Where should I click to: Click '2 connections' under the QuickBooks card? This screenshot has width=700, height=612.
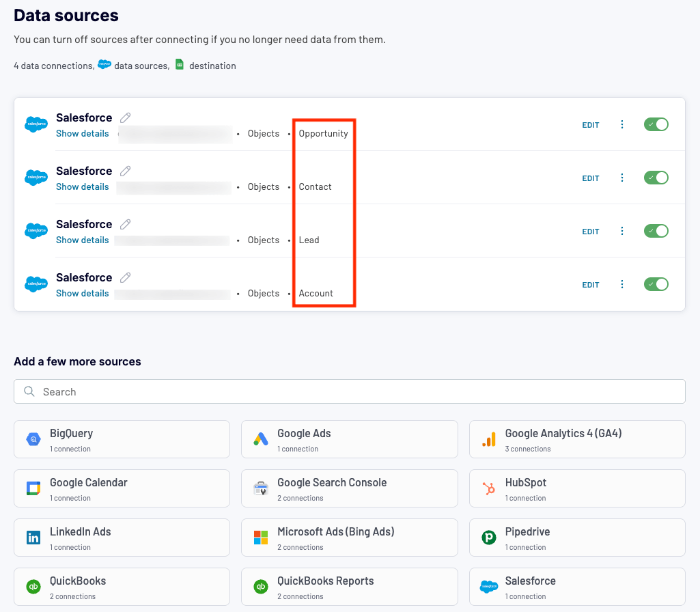73,596
